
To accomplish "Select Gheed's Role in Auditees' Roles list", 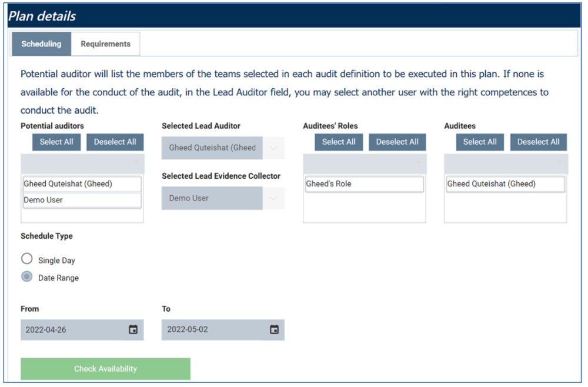I will click(x=365, y=184).
